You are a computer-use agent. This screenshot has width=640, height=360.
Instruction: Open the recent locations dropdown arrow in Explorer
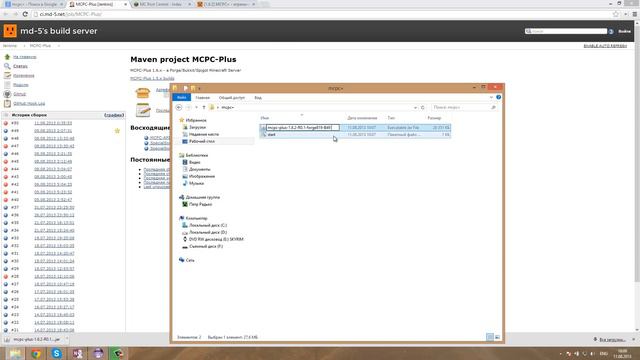[196, 107]
